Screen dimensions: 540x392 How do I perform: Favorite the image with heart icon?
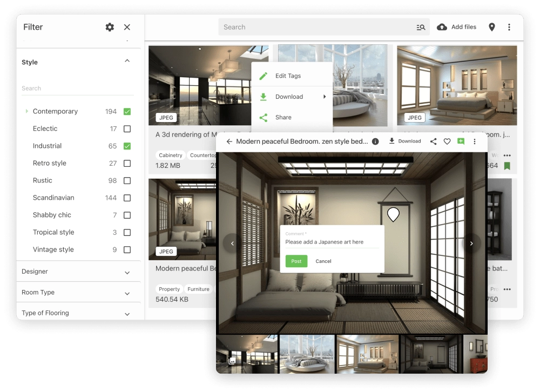click(x=447, y=141)
